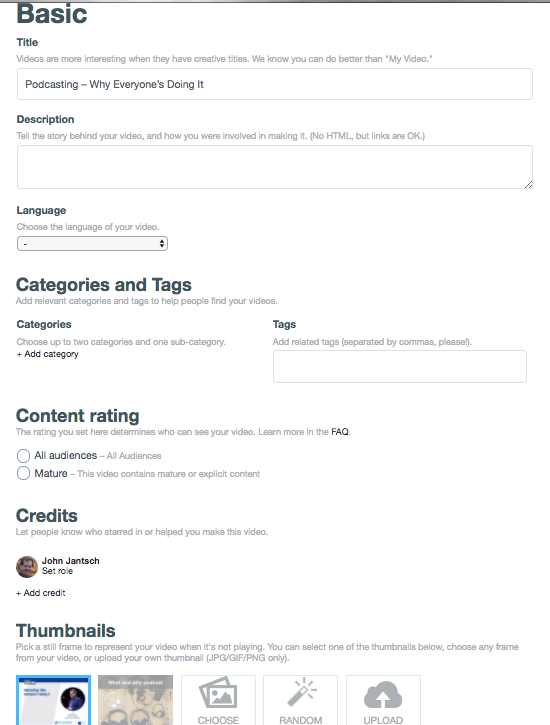The image size is (550, 725).
Task: Click the Choose frame thumbnail icon
Action: click(x=218, y=693)
